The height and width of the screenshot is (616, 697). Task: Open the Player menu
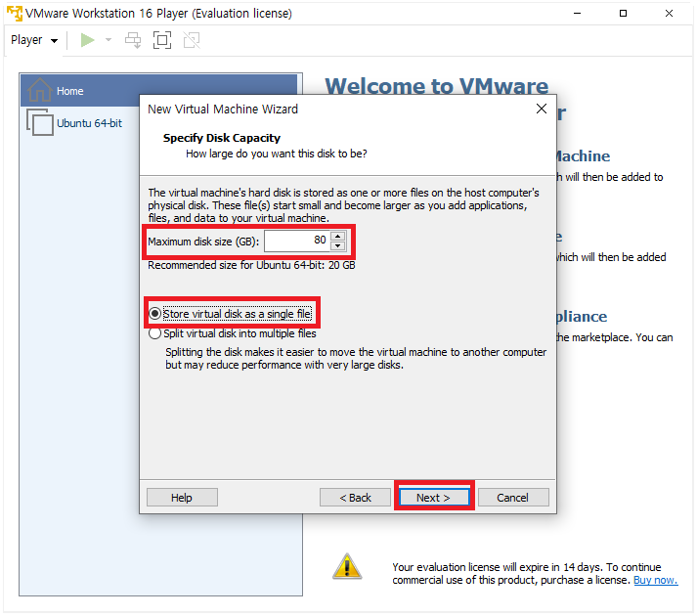coord(34,40)
